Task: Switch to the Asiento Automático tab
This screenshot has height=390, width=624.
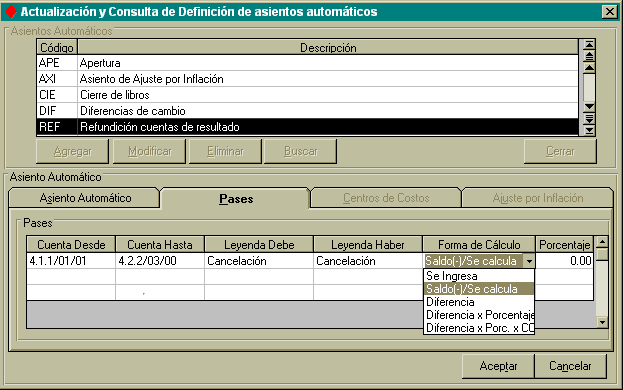Action: point(84,198)
